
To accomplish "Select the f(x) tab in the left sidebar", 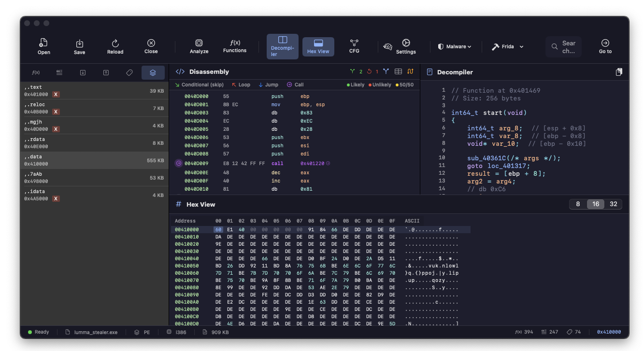I will pos(36,72).
